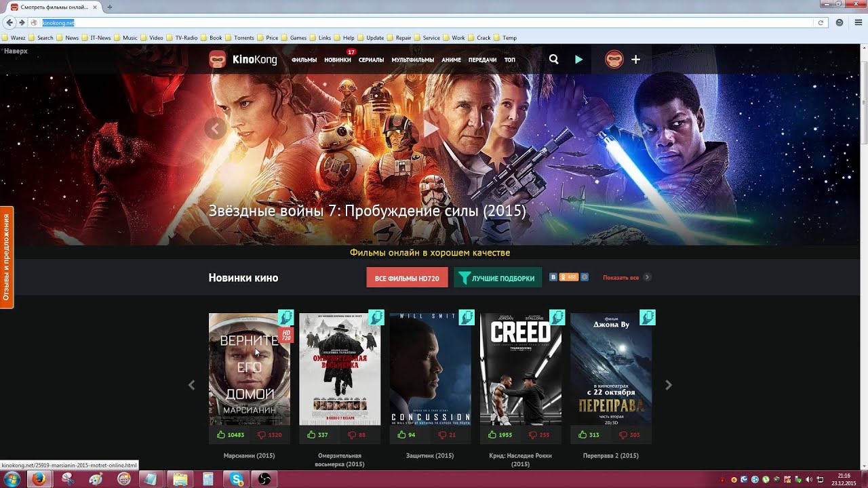
Task: Go to the Передачи section
Action: tap(482, 60)
